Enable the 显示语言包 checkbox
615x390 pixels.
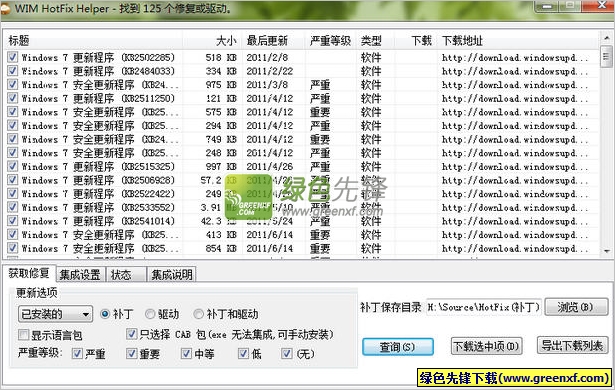pyautogui.click(x=24, y=335)
